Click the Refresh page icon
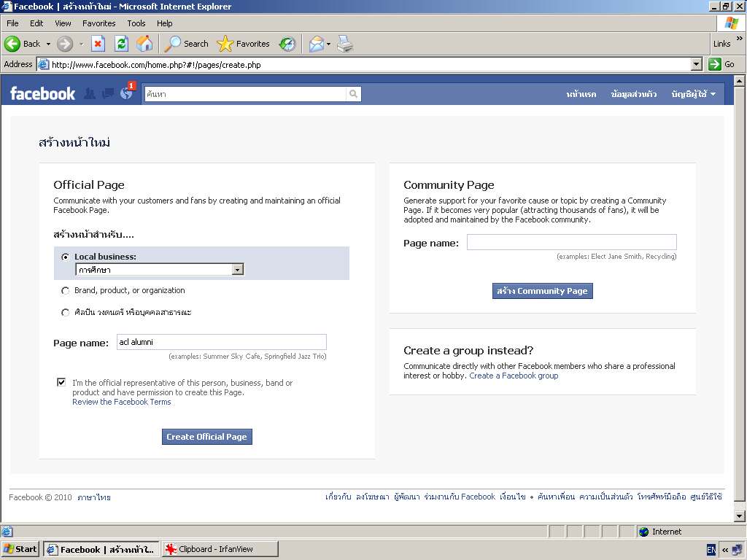Viewport: 747px width, 560px height. tap(121, 44)
